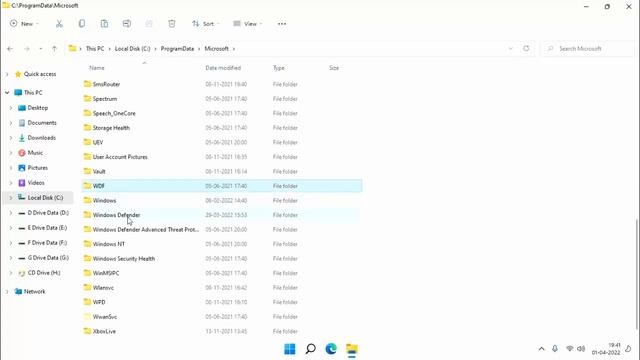Screen dimensions: 640x360
Task: Expand Quick access in navigation pane
Action: pyautogui.click(x=7, y=74)
